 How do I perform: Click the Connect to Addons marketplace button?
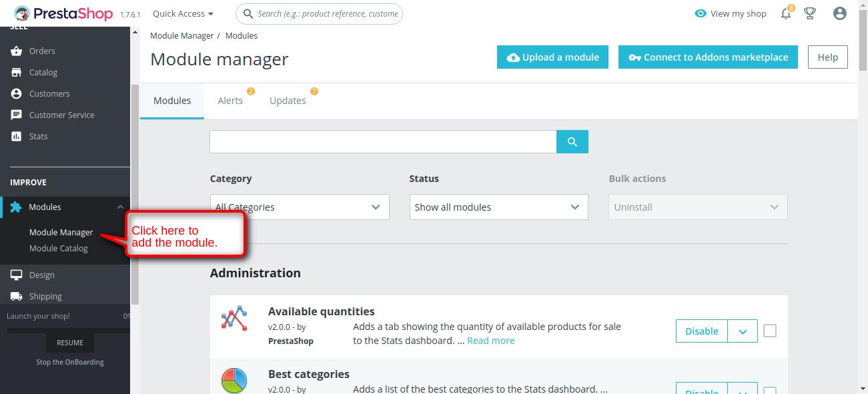tap(708, 57)
